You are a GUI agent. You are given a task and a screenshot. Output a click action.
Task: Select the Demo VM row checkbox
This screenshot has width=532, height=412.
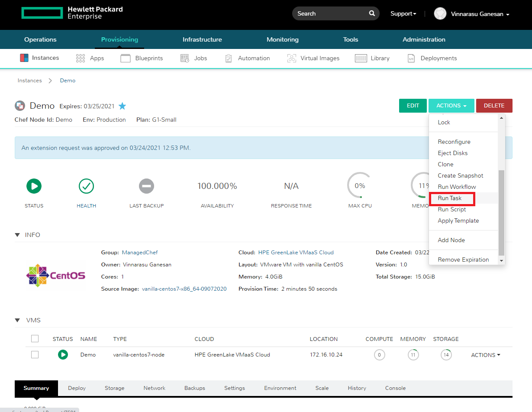point(35,355)
